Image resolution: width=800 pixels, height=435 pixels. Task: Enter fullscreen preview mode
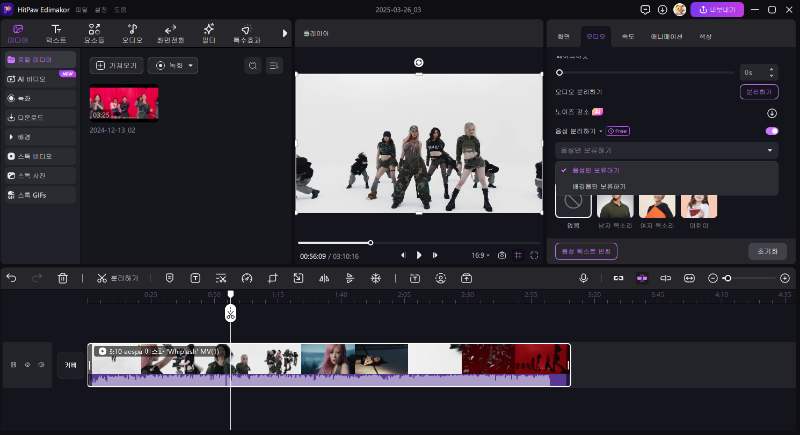(534, 255)
